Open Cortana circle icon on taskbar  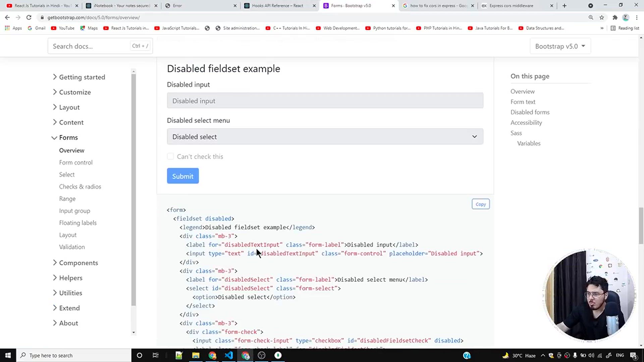click(x=140, y=355)
